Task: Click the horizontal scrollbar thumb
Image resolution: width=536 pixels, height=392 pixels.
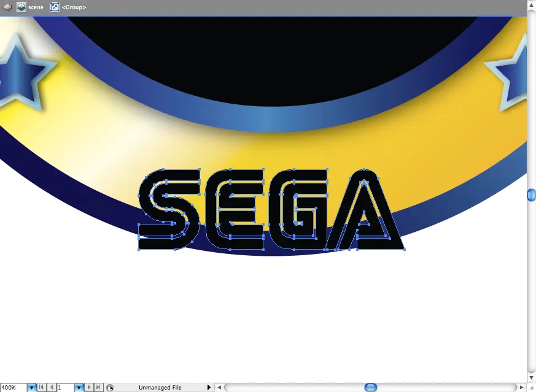Action: [x=371, y=388]
